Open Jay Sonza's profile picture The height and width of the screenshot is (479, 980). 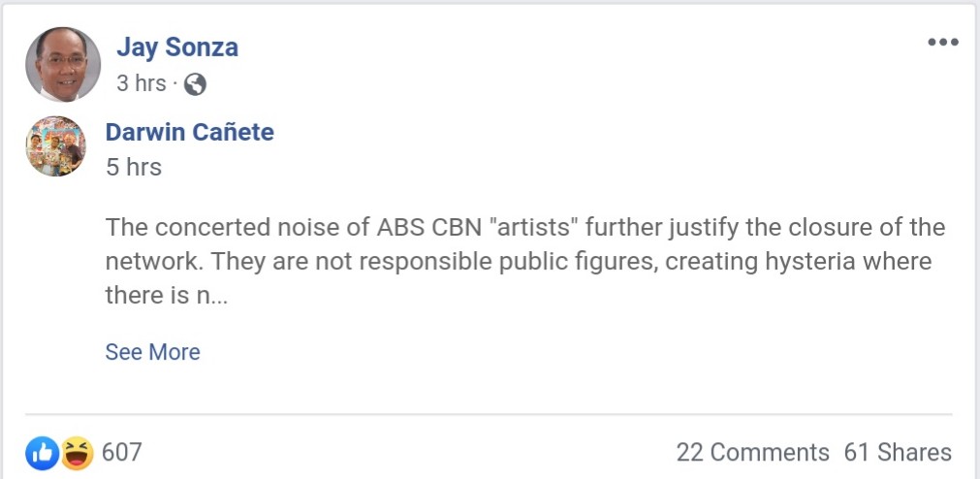(x=63, y=64)
